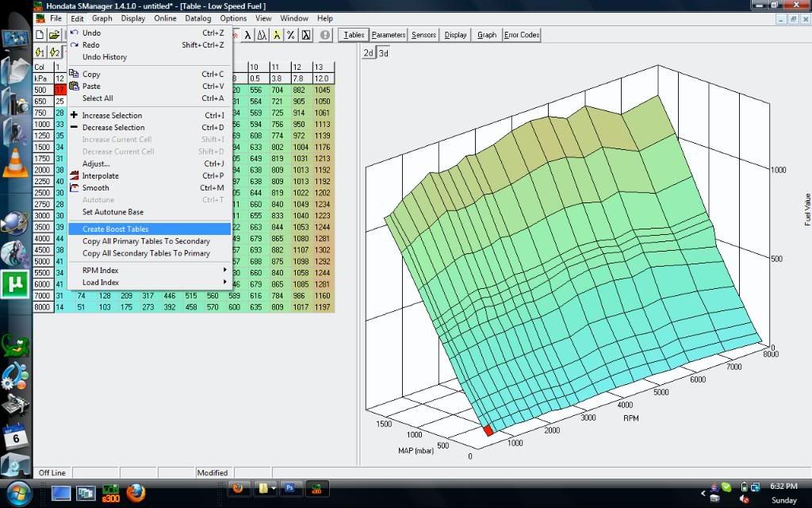The height and width of the screenshot is (508, 812).
Task: Click the Sensors toolbar button
Action: 423,35
